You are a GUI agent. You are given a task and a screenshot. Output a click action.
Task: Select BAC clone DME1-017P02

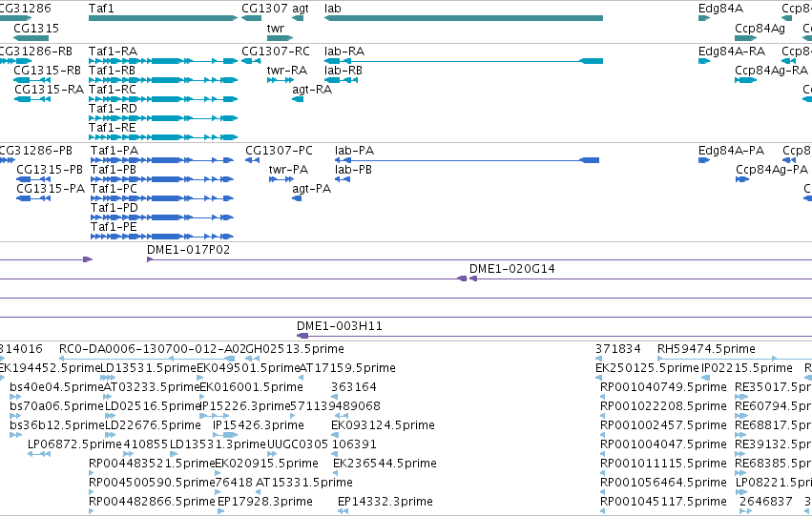coord(189,250)
